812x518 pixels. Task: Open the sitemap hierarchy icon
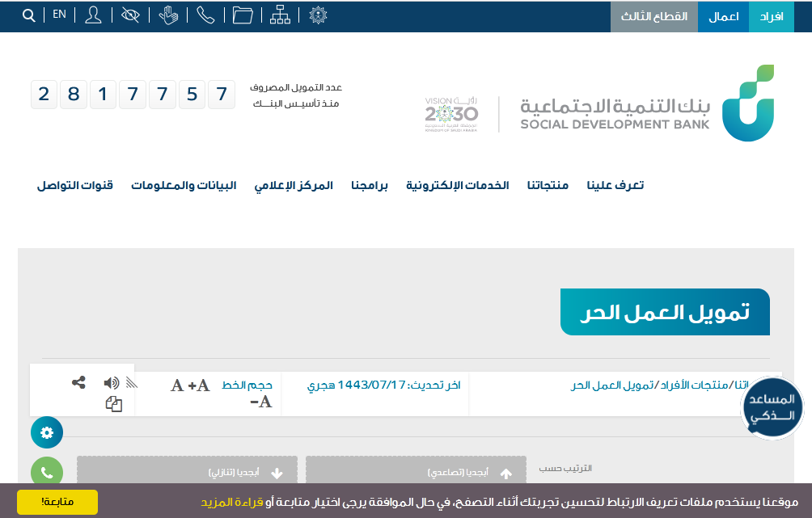280,15
